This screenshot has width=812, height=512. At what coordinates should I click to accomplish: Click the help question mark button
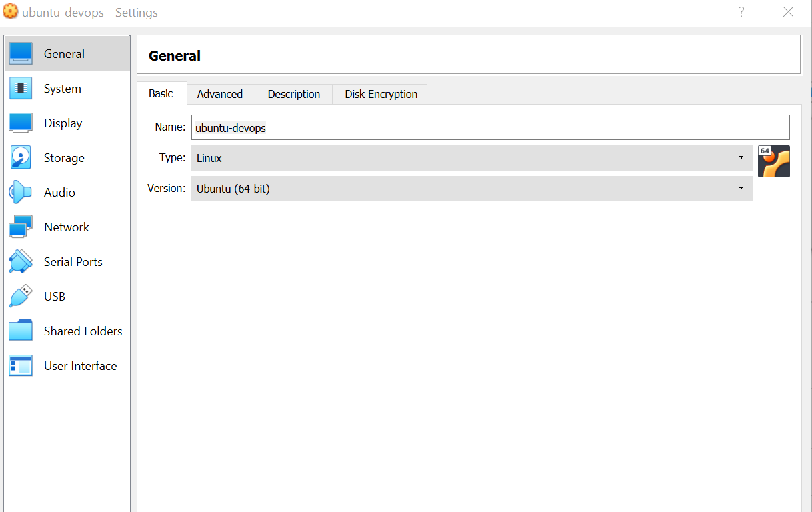(741, 12)
